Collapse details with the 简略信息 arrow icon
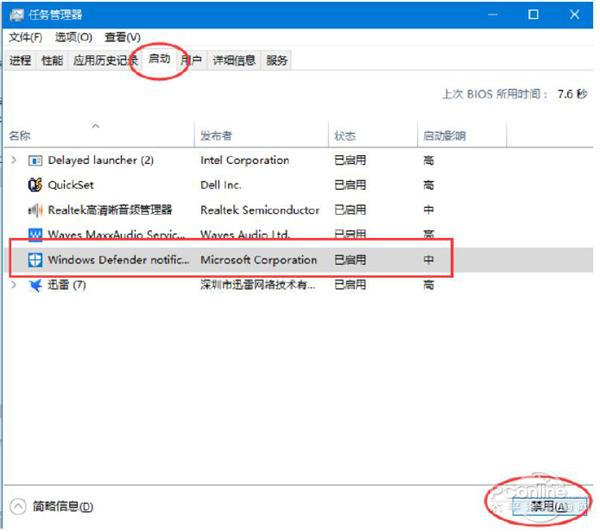The height and width of the screenshot is (532, 600). point(18,506)
